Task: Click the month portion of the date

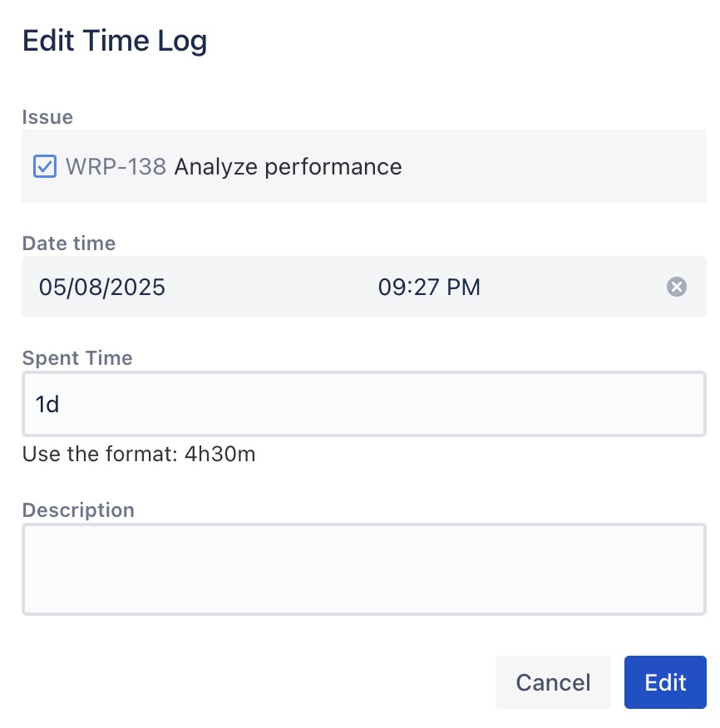Action: [52, 288]
